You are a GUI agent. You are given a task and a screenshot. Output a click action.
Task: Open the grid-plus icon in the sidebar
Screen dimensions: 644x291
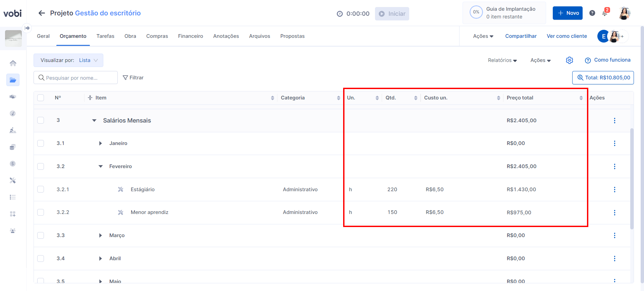coord(13,214)
